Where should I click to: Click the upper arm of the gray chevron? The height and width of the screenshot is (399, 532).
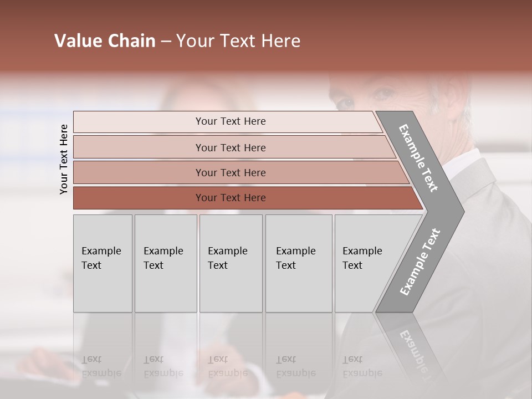[x=420, y=158]
